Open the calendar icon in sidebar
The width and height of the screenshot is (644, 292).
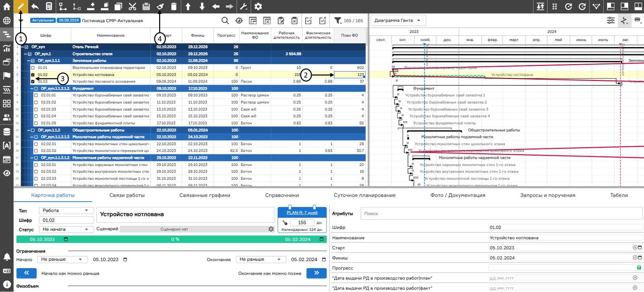7,159
